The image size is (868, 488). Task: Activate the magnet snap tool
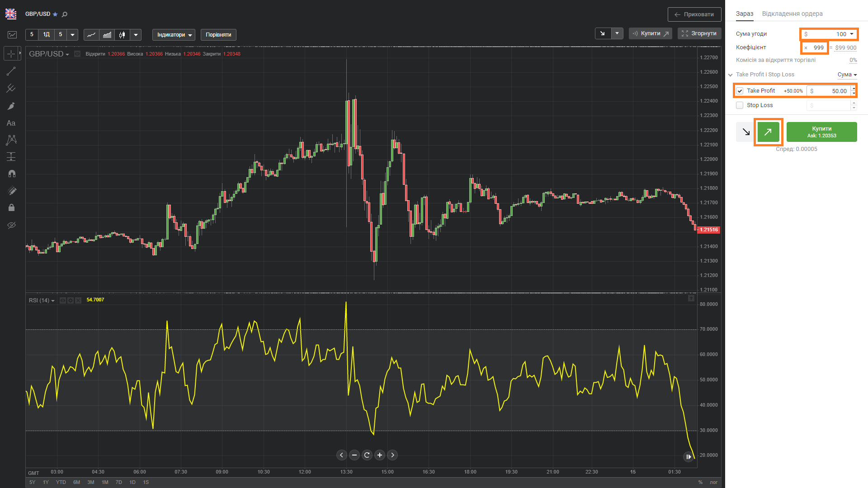11,174
